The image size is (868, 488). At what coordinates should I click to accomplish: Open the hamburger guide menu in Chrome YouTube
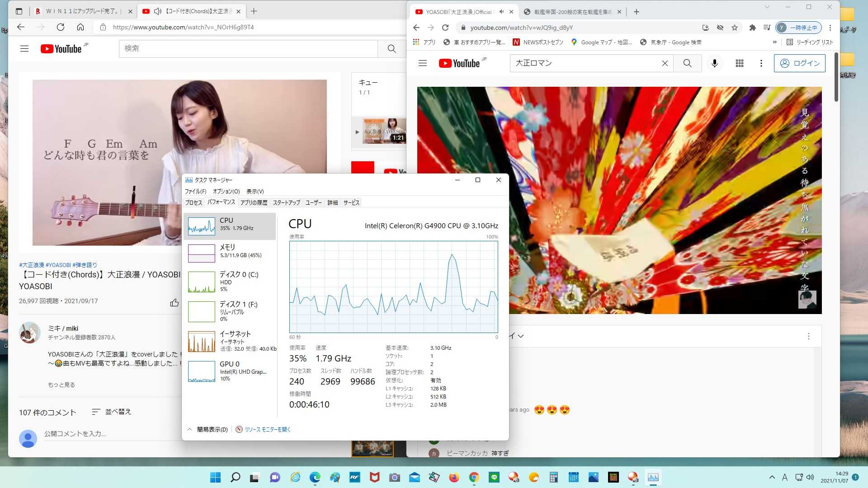click(423, 63)
